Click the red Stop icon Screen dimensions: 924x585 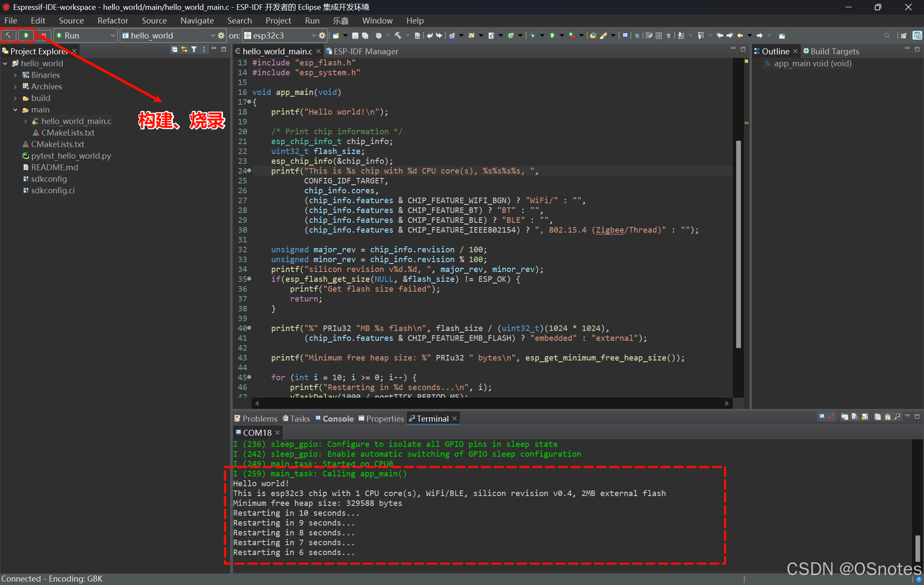43,35
